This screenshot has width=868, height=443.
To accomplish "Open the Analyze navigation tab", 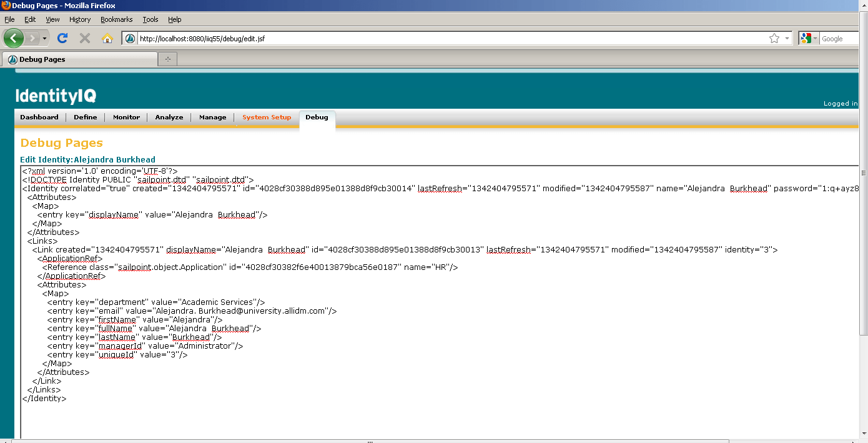I will [169, 117].
